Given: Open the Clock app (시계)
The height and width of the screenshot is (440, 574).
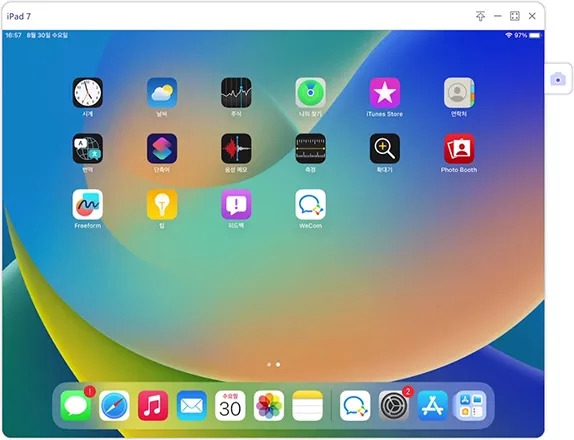Looking at the screenshot, I should click(x=87, y=93).
